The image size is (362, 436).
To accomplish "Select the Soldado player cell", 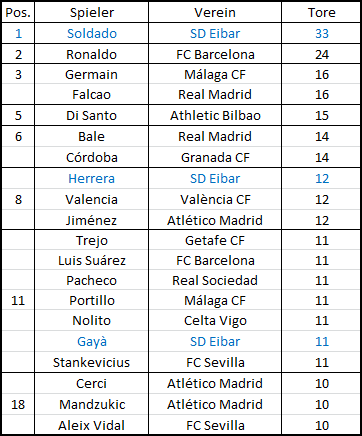I will (91, 33).
